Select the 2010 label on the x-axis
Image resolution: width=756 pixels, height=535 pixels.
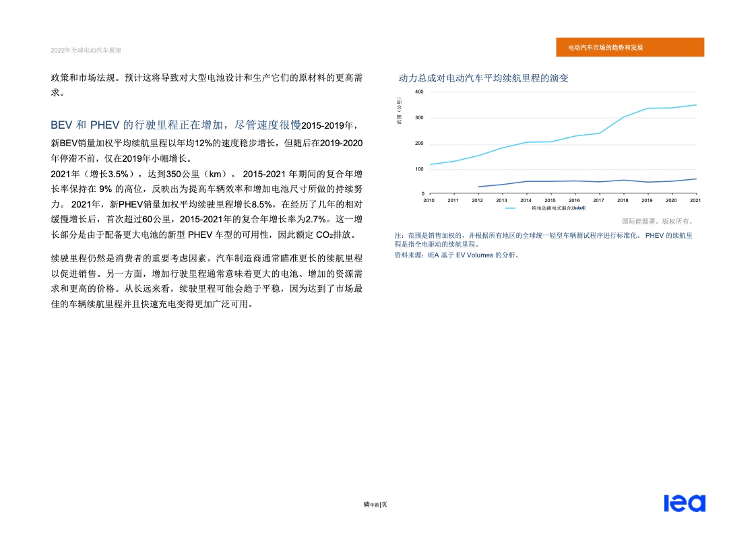tap(429, 200)
